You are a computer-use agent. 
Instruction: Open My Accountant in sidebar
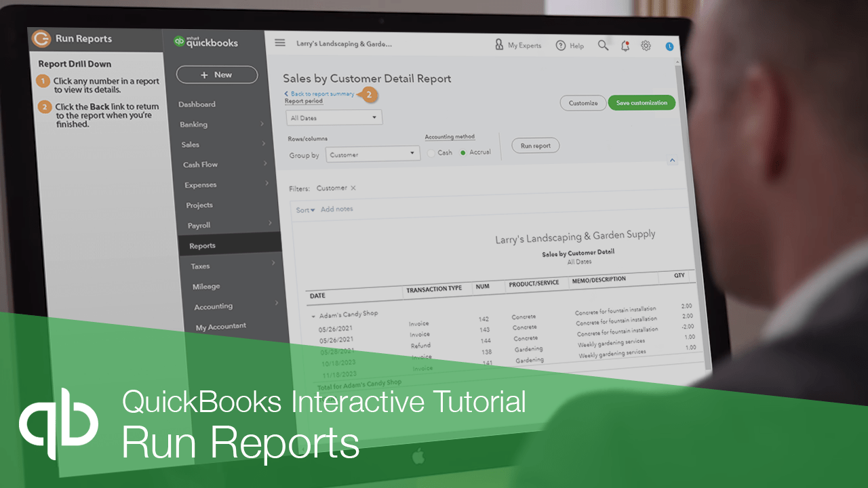click(x=221, y=327)
